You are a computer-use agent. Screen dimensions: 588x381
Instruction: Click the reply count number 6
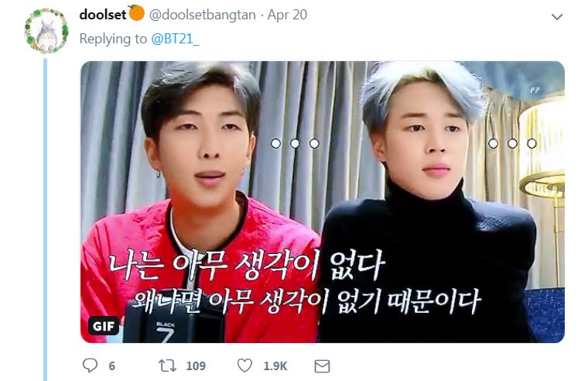pyautogui.click(x=111, y=366)
